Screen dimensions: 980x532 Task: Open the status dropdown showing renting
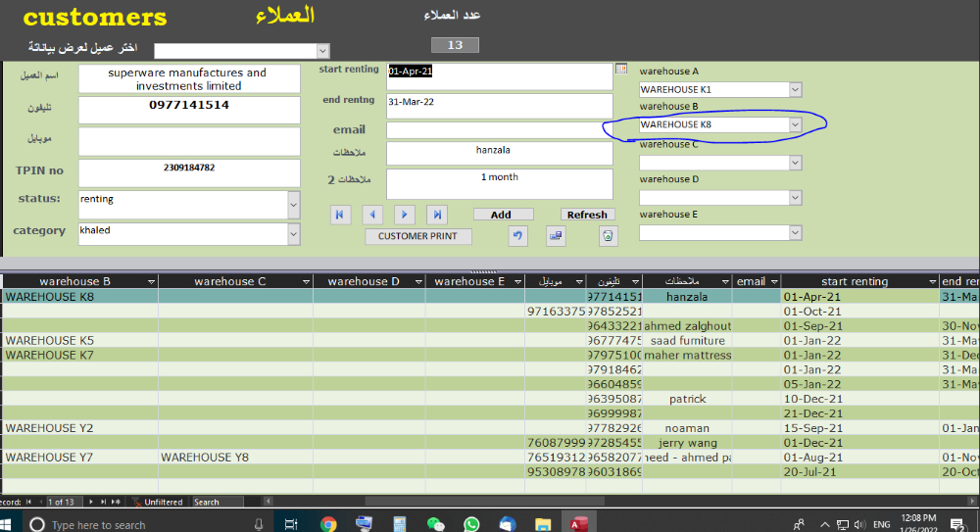click(x=293, y=205)
